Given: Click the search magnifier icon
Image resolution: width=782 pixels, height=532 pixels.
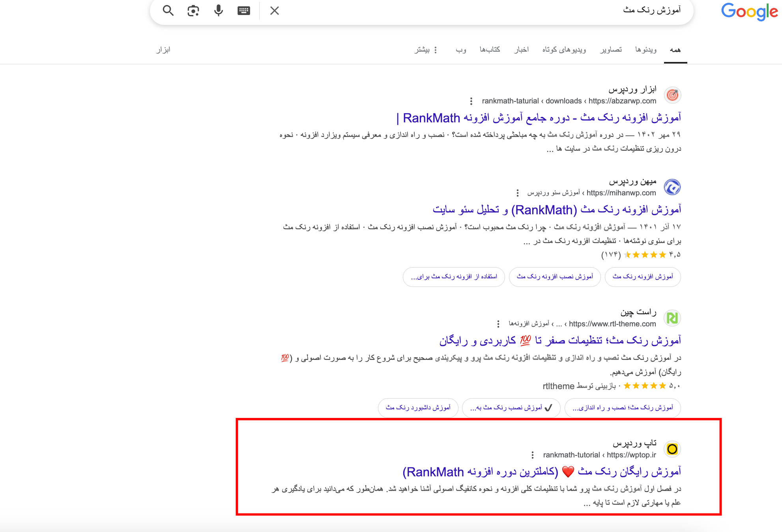Looking at the screenshot, I should [168, 11].
